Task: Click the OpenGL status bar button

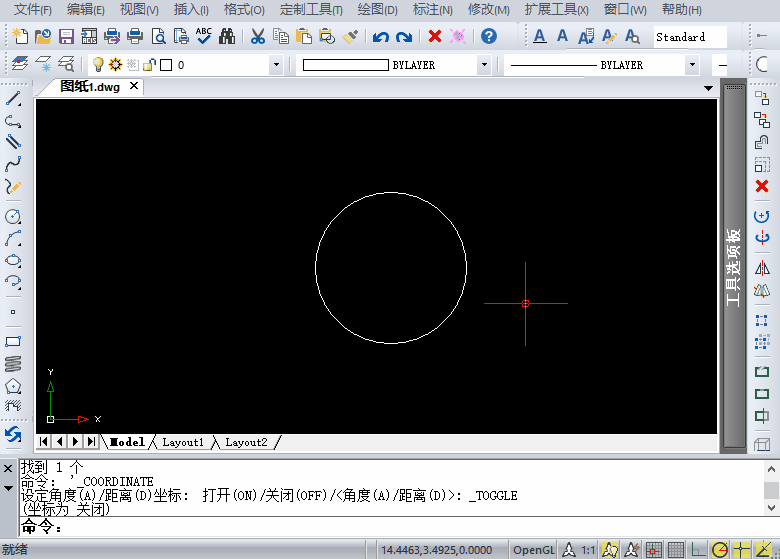Action: [x=534, y=550]
